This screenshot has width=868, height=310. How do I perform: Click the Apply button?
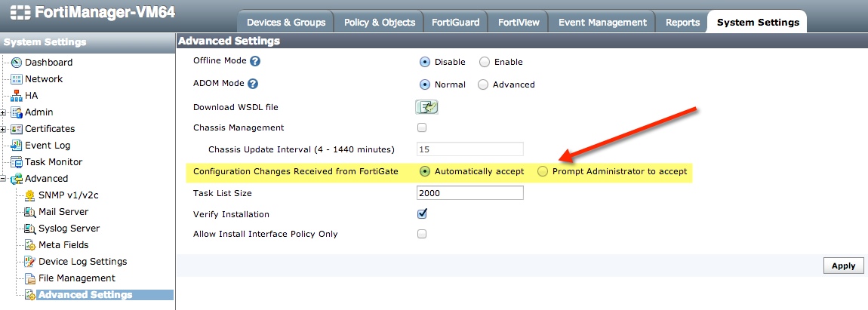tap(843, 265)
